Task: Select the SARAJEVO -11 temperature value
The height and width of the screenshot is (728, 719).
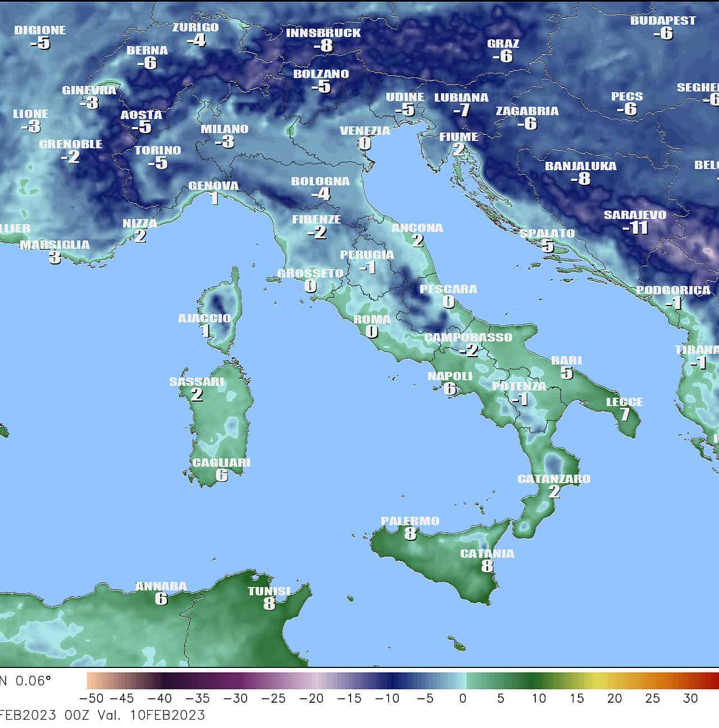Action: [635, 228]
